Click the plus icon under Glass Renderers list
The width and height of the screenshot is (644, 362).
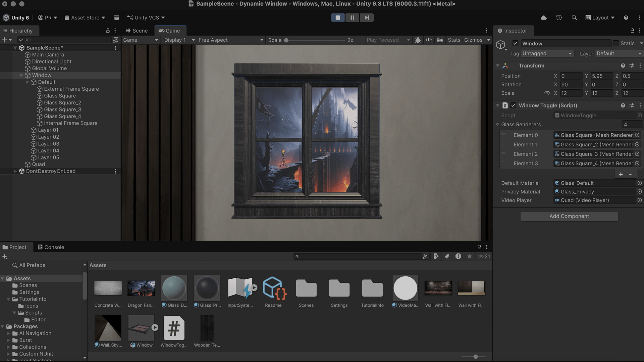pos(621,174)
